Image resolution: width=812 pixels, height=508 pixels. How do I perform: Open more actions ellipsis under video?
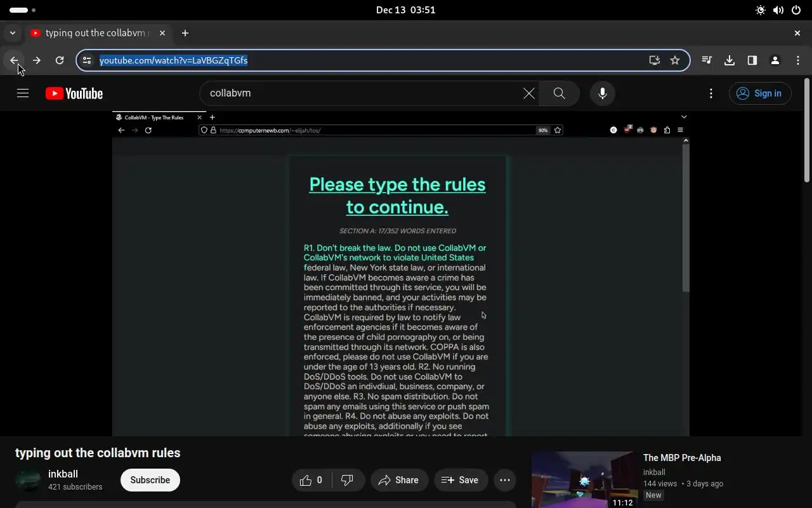point(505,480)
